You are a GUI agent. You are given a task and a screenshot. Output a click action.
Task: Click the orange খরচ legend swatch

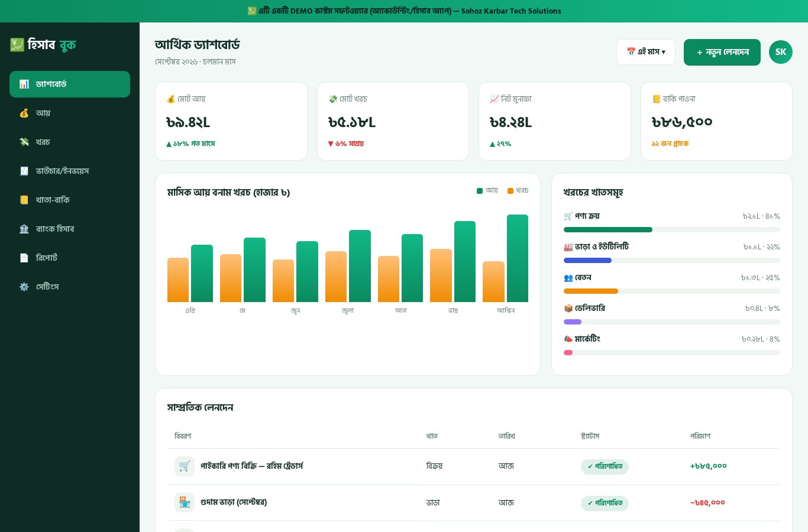point(510,190)
